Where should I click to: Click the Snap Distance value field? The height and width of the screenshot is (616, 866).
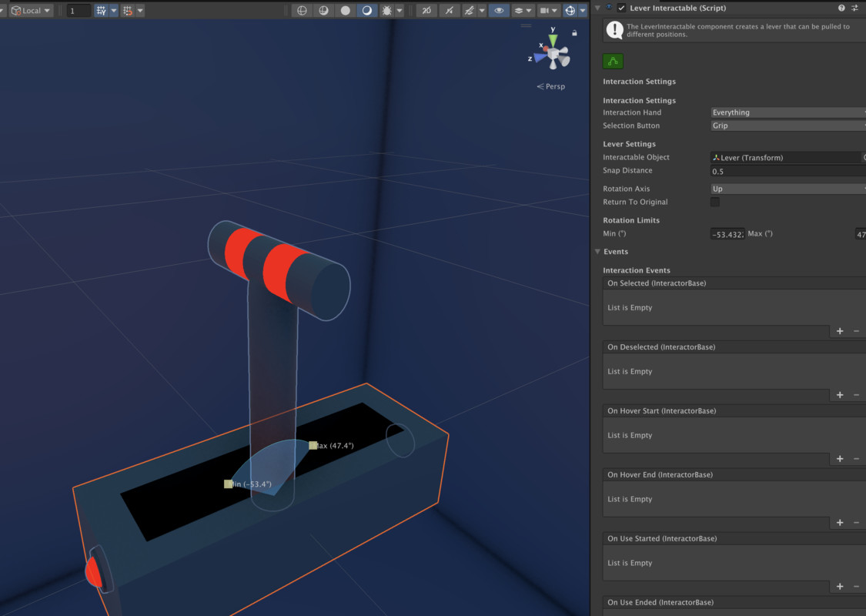(x=770, y=171)
